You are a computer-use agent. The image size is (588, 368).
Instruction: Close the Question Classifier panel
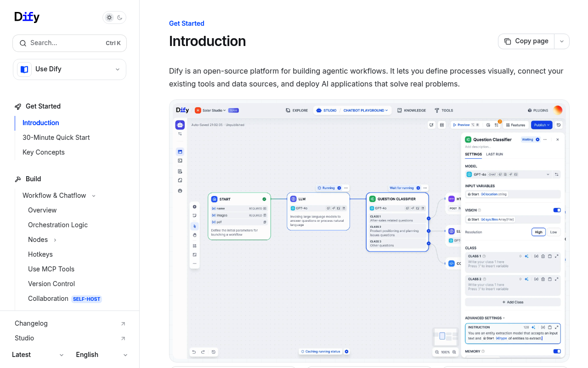[x=558, y=139]
